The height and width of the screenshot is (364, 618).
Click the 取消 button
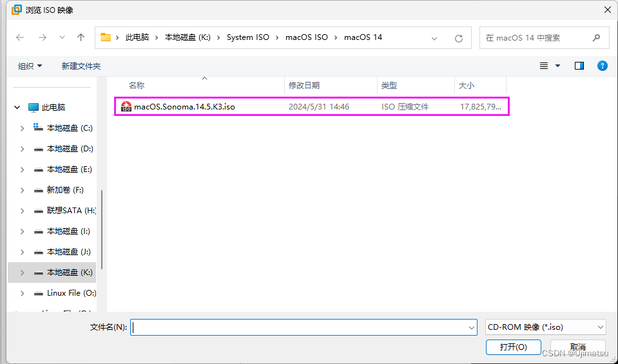(578, 347)
